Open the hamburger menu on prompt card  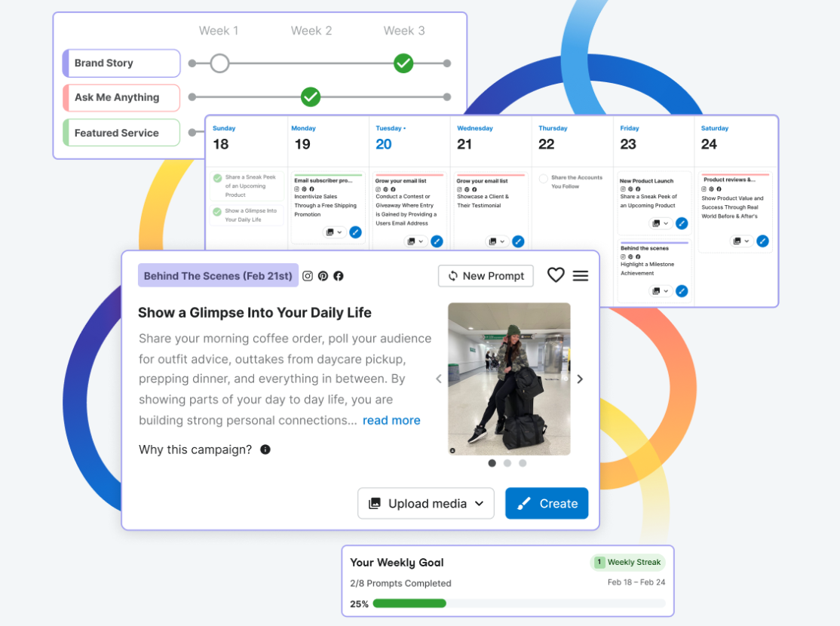581,275
